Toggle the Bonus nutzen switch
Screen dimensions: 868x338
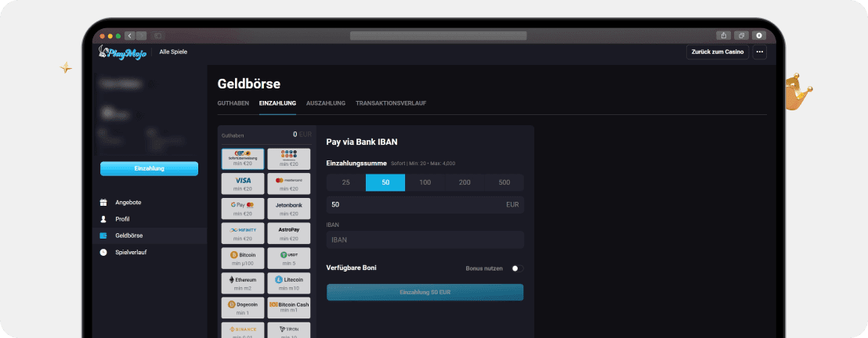517,268
